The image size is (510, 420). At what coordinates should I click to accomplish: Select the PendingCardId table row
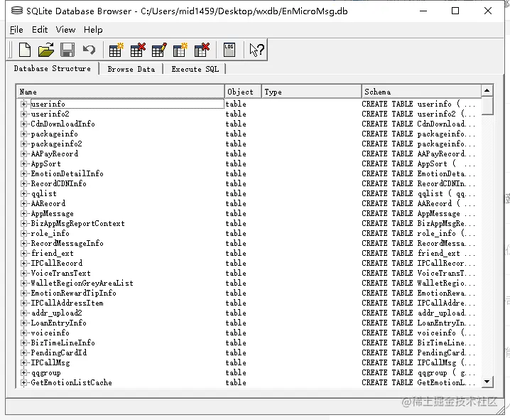click(249, 352)
